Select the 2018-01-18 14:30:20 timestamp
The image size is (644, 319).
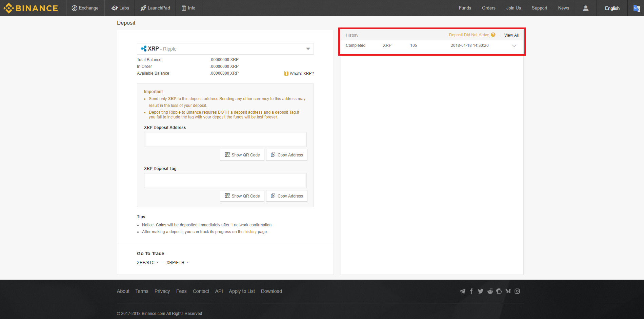coord(469,45)
